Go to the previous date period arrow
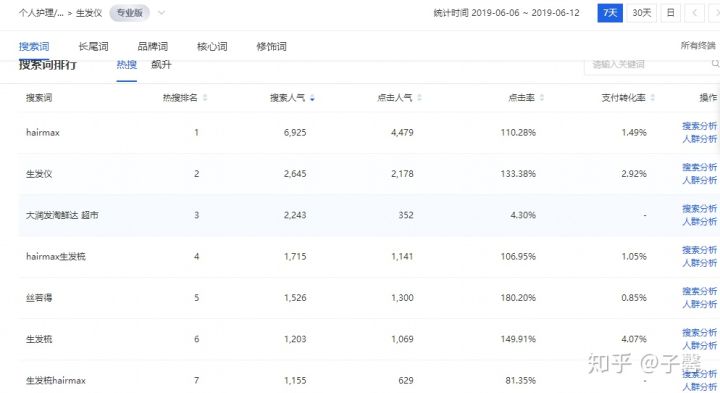 pos(694,13)
